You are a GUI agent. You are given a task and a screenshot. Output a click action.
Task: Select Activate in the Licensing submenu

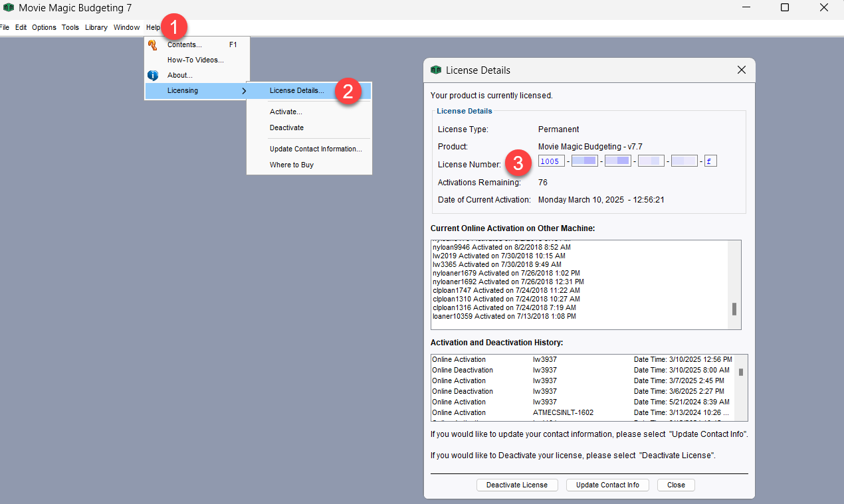tap(309, 112)
